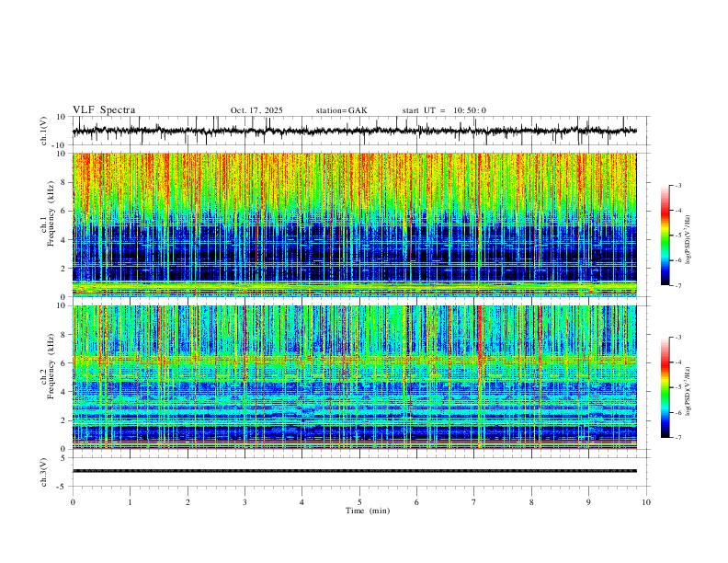Click time axis tick label "1"
728x563 pixels.
(130, 502)
